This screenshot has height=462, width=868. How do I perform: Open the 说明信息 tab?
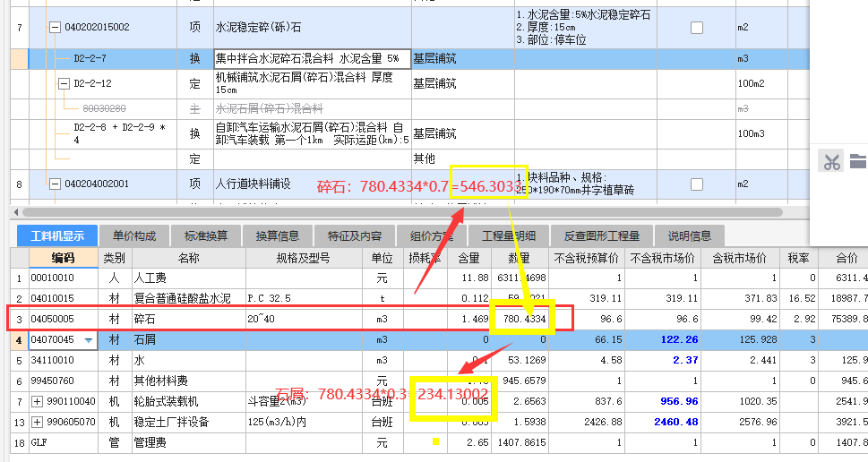[689, 235]
